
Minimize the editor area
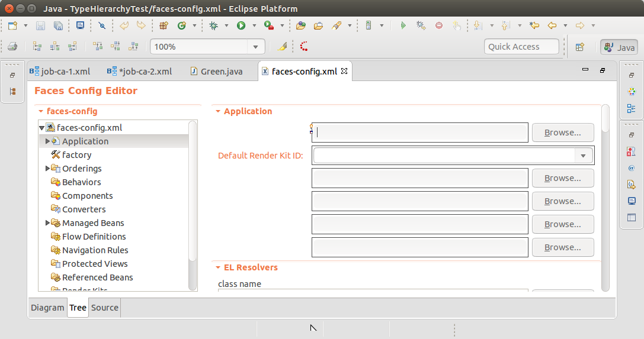(x=585, y=70)
